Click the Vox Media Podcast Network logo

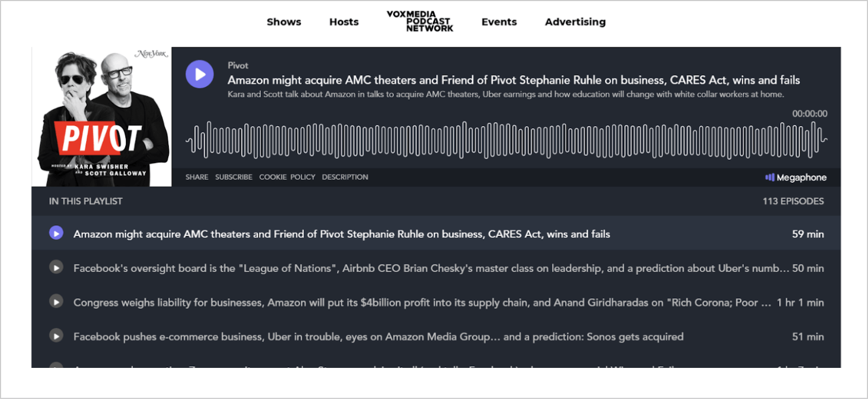coord(420,21)
